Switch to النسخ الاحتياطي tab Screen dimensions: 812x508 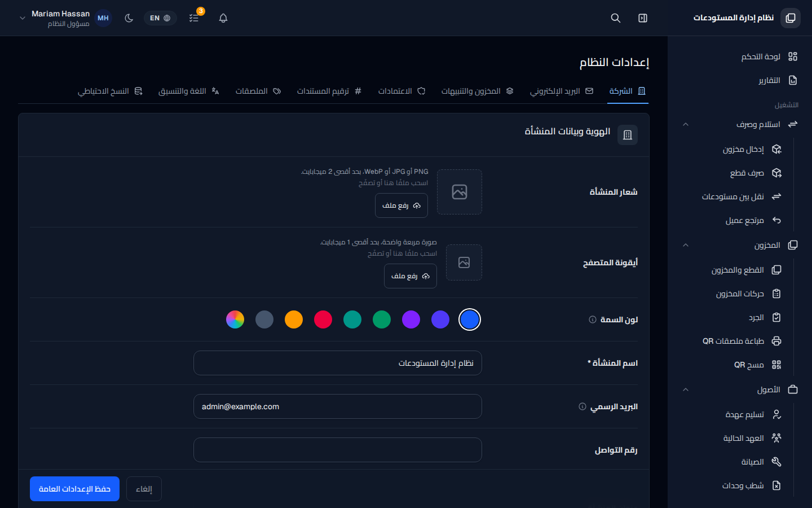[110, 91]
